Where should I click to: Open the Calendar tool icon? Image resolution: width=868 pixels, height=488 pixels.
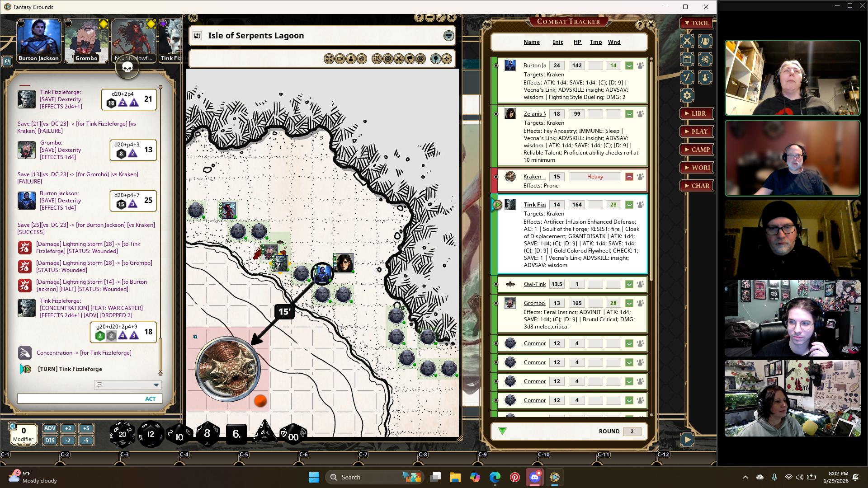[687, 59]
